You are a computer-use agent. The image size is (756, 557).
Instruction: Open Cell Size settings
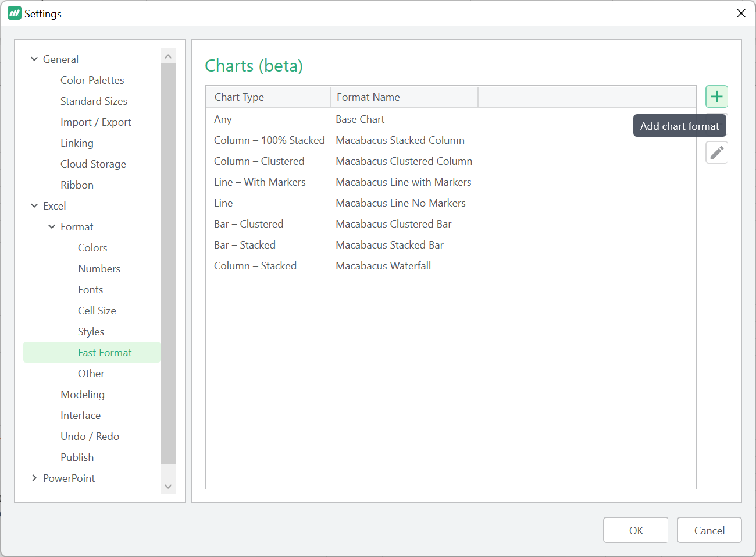[97, 311]
